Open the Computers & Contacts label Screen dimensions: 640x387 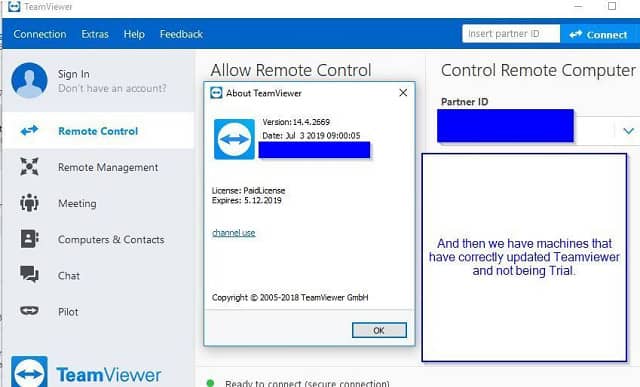click(x=111, y=240)
